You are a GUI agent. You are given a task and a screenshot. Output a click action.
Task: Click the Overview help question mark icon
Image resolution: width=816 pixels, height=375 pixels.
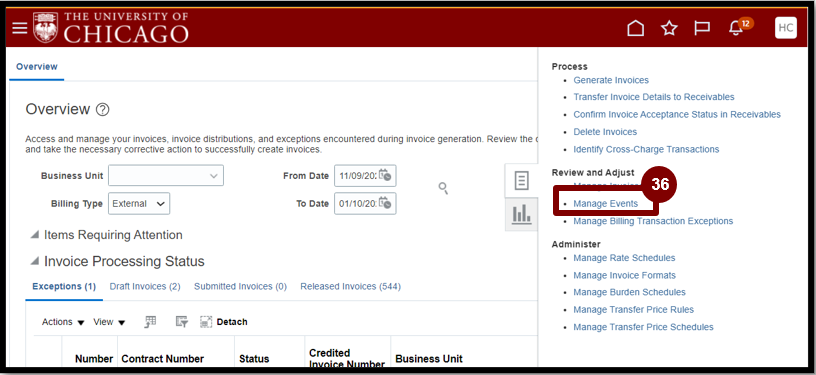tap(103, 110)
